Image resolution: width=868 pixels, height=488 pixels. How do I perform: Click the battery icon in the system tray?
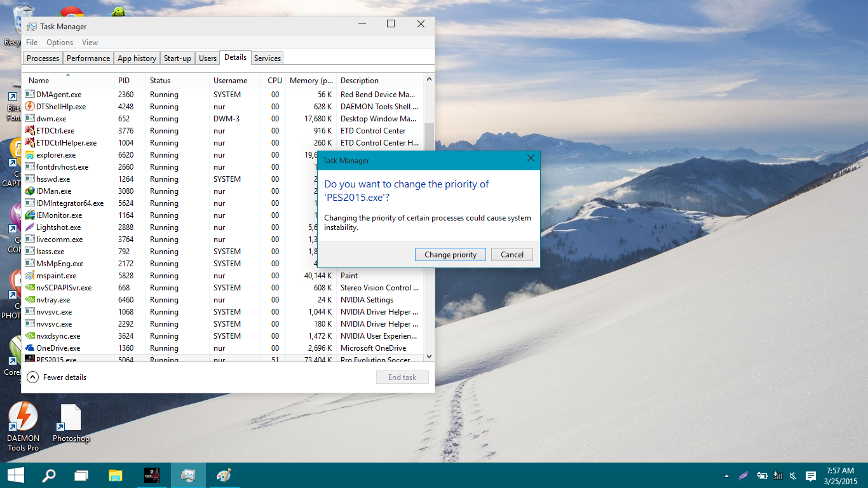point(761,475)
